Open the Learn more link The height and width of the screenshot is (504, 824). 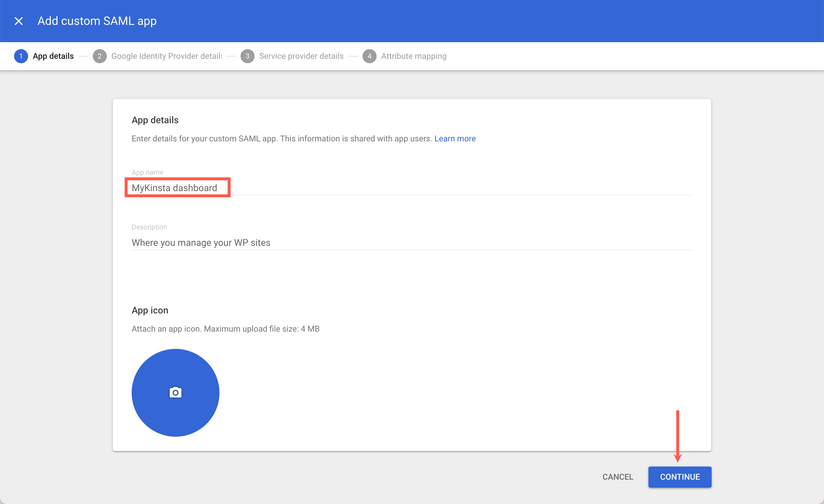click(x=455, y=138)
